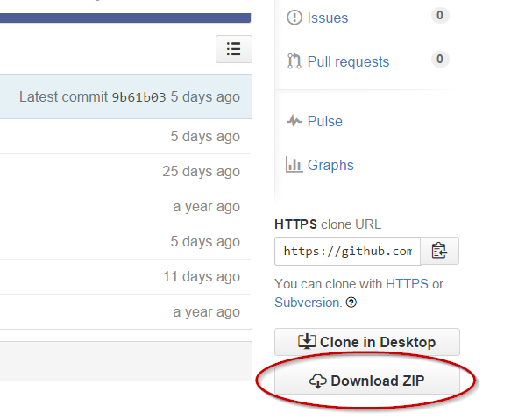The width and height of the screenshot is (518, 420).
Task: Click the Pulse activity icon
Action: pyautogui.click(x=294, y=121)
